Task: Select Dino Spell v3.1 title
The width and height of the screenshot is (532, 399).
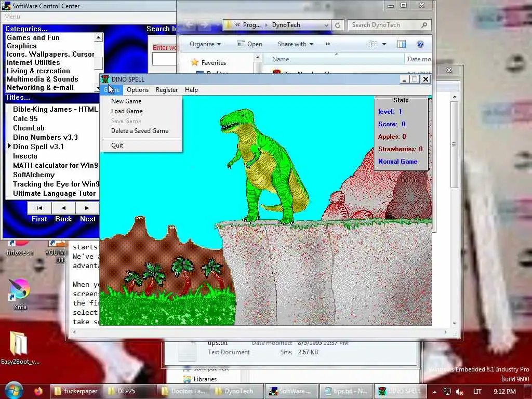Action: point(38,147)
